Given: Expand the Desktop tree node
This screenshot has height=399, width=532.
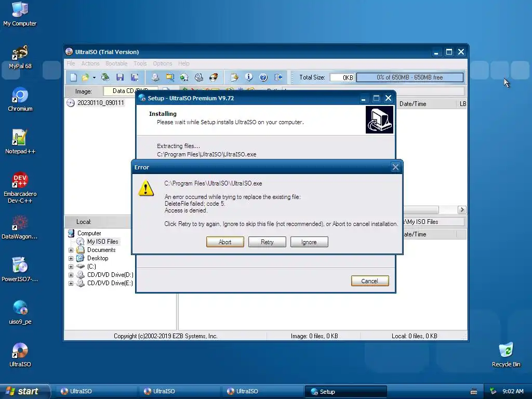Looking at the screenshot, I should point(71,258).
